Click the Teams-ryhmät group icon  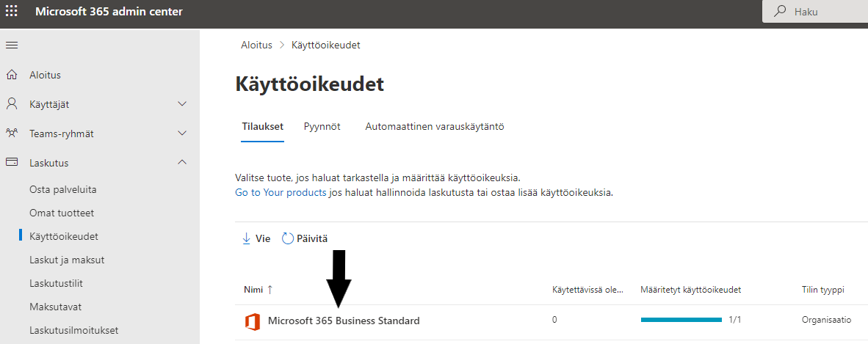12,133
